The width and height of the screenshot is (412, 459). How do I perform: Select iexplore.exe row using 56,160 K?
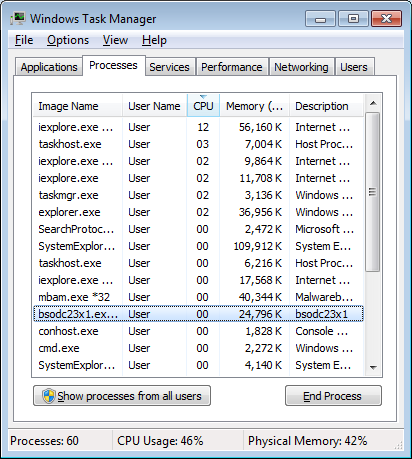coord(198,127)
